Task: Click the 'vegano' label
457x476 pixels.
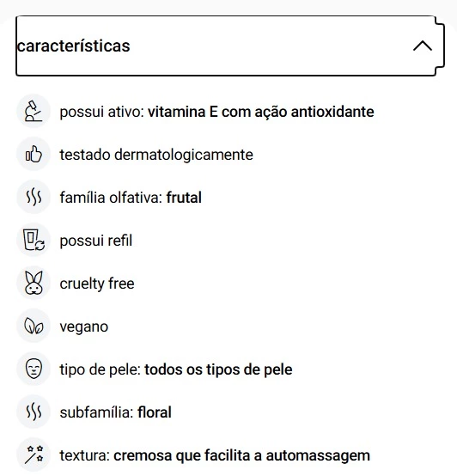Action: (83, 327)
